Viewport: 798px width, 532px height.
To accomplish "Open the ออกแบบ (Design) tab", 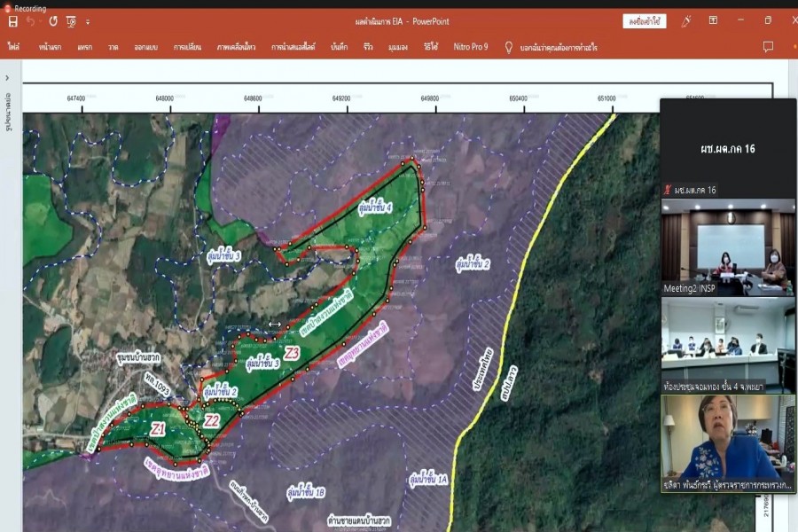I will coord(146,47).
